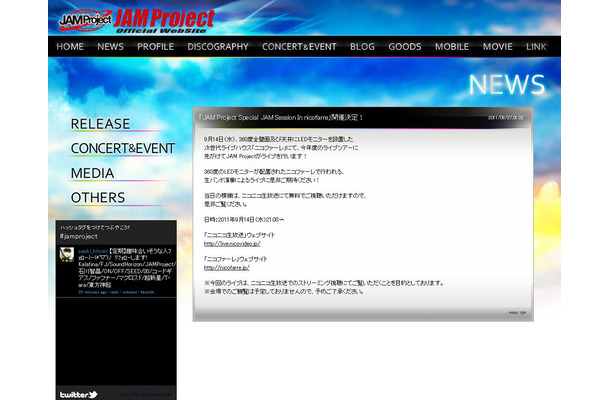
Task: Click the article headline about nicofarre session
Action: [x=280, y=118]
